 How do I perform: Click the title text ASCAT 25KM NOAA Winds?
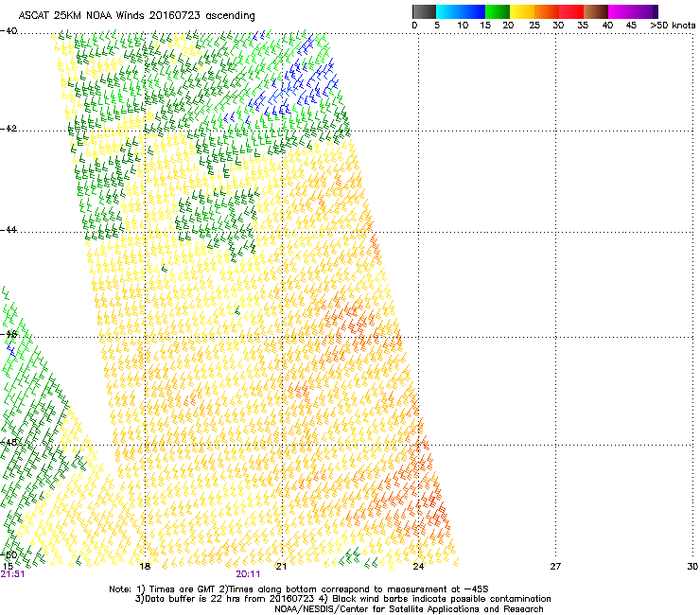point(81,15)
